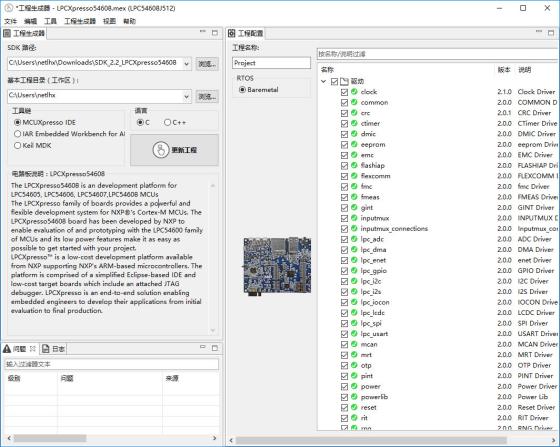The image size is (560, 447).
Task: Open SDK path dropdown
Action: pyautogui.click(x=186, y=64)
